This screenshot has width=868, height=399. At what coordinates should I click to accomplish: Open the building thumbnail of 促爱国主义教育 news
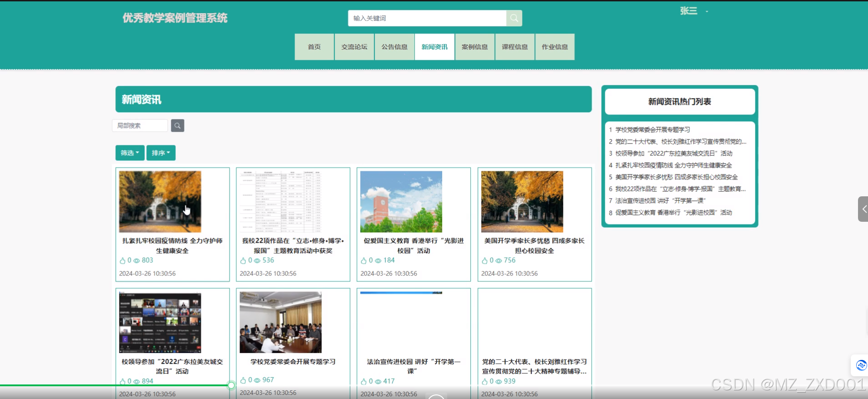tap(401, 202)
